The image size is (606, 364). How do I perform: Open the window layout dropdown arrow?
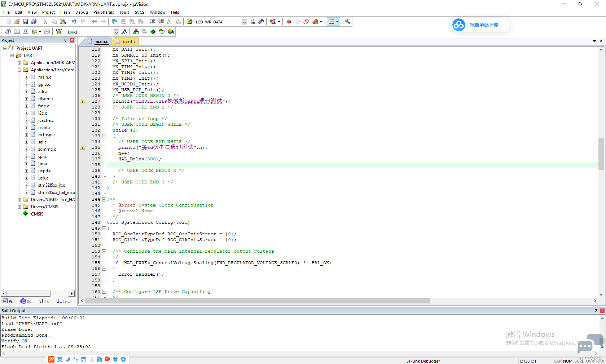pyautogui.click(x=337, y=22)
